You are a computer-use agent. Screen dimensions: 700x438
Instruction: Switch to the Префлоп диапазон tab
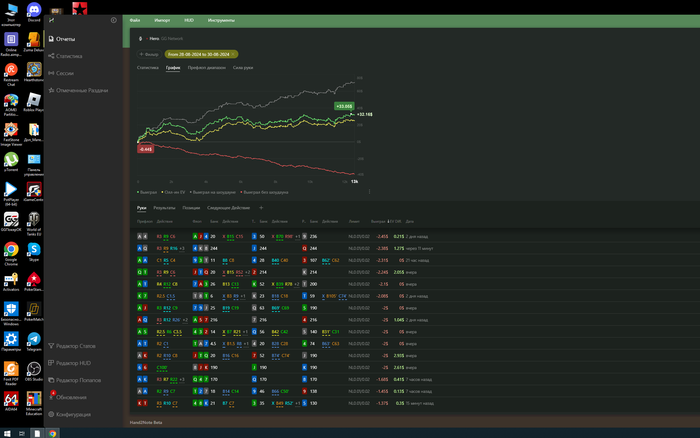point(207,67)
